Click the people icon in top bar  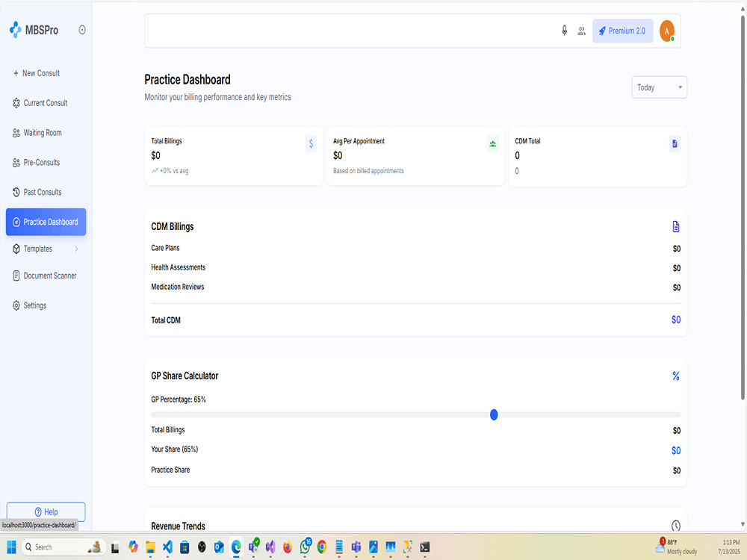(582, 31)
